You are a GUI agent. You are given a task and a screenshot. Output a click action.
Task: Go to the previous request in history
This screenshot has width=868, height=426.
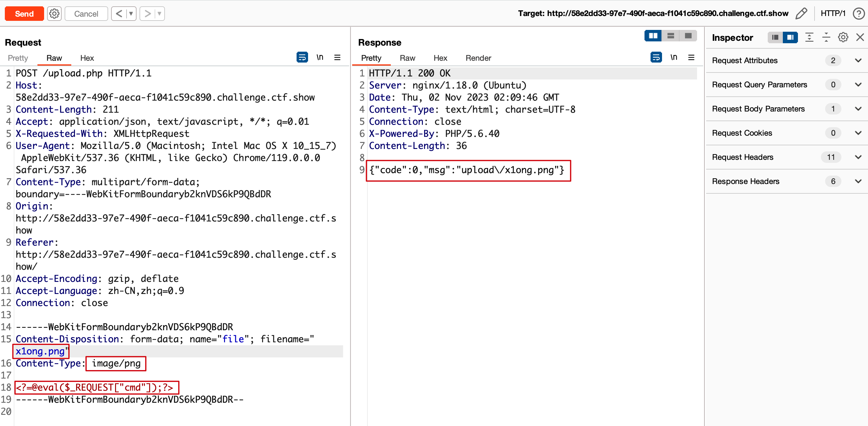(x=119, y=14)
